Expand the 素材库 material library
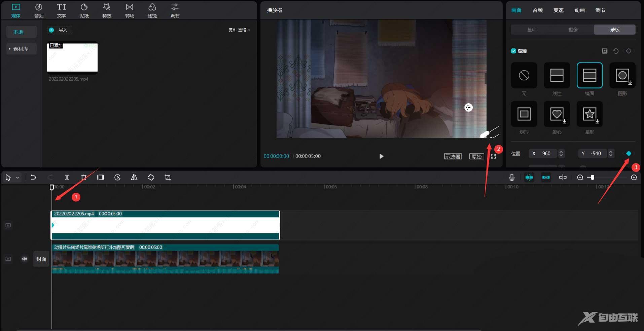644x331 pixels. pos(21,49)
